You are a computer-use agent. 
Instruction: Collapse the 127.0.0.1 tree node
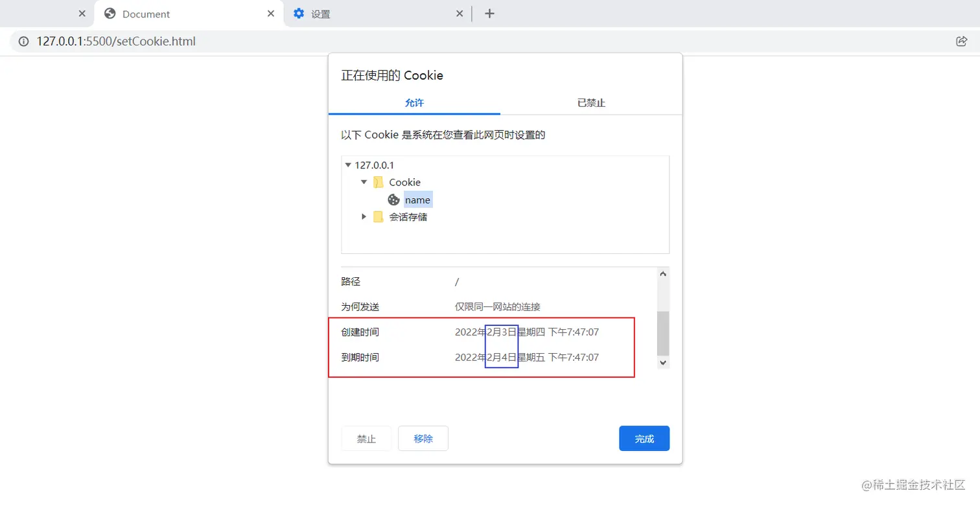(348, 165)
